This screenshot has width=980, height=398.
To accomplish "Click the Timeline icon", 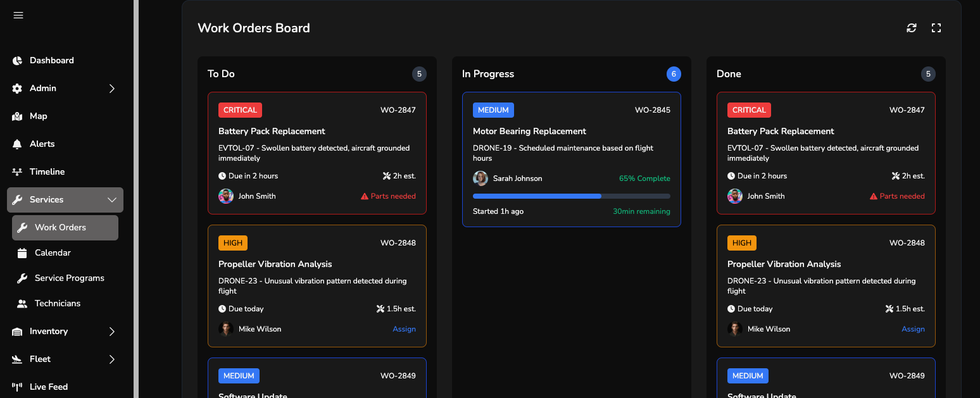I will (x=18, y=171).
